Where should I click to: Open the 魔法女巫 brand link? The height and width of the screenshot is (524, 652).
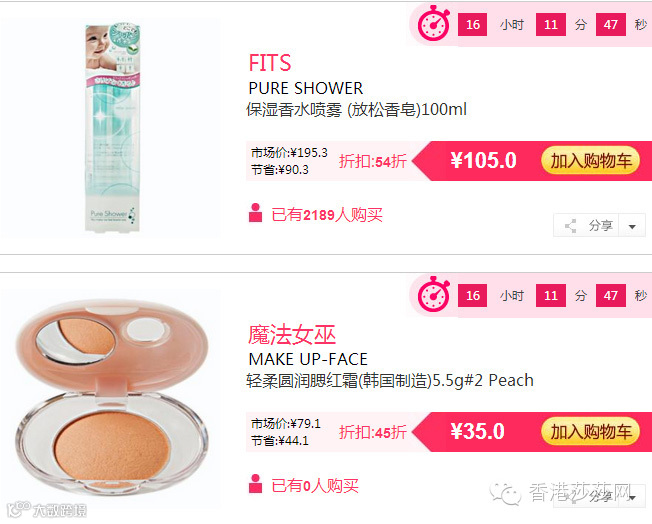point(292,335)
